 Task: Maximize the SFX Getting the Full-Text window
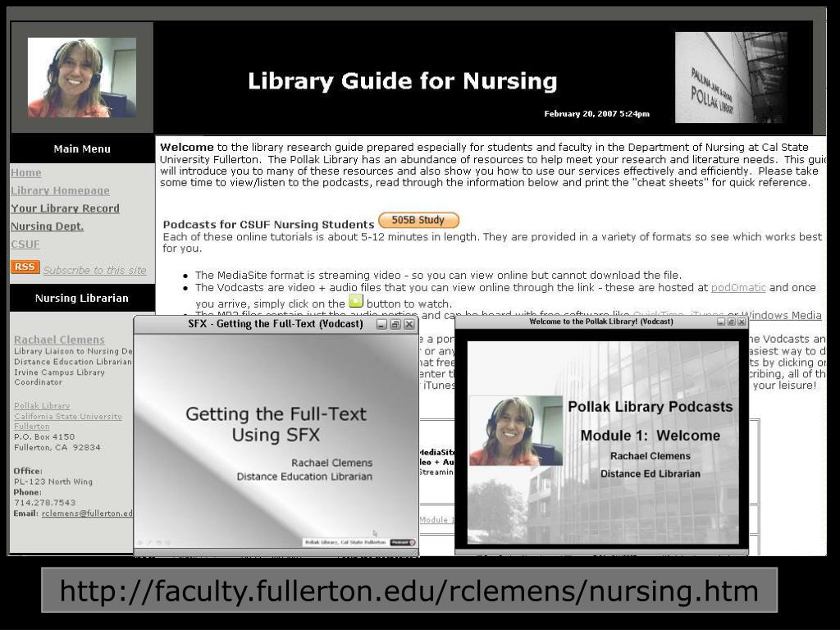pyautogui.click(x=395, y=324)
